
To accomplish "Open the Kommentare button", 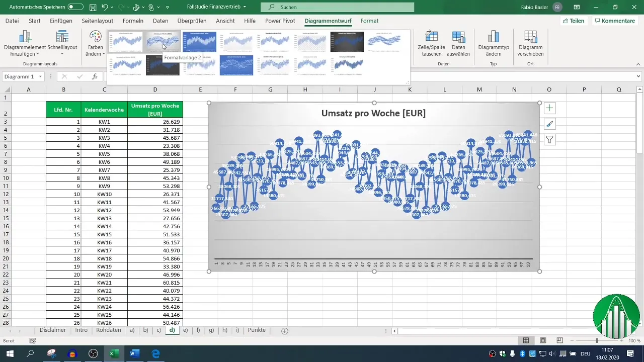I will point(615,21).
